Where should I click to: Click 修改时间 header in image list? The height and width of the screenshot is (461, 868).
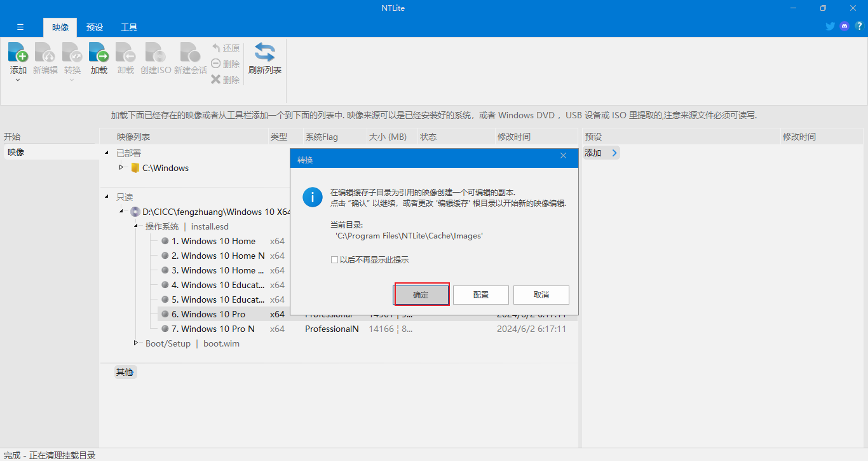(x=536, y=137)
